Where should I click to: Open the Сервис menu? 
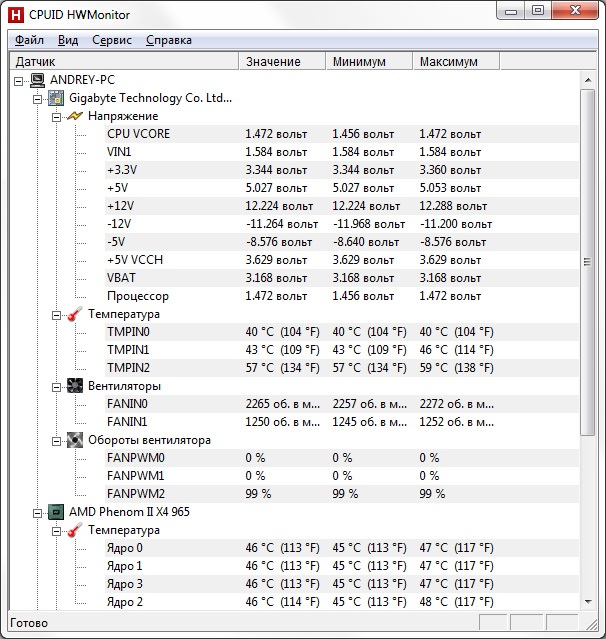(x=111, y=40)
